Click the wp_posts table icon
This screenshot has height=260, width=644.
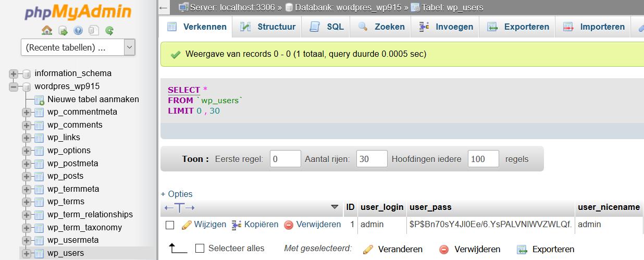(39, 176)
